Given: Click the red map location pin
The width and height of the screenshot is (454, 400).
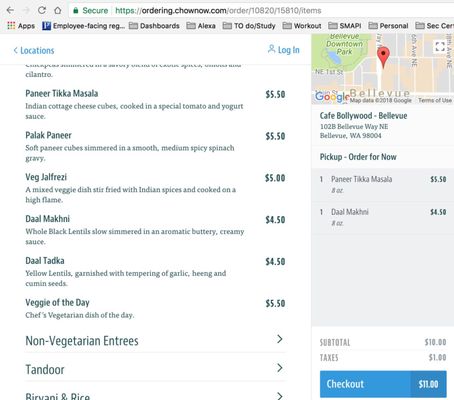Looking at the screenshot, I should 383,57.
